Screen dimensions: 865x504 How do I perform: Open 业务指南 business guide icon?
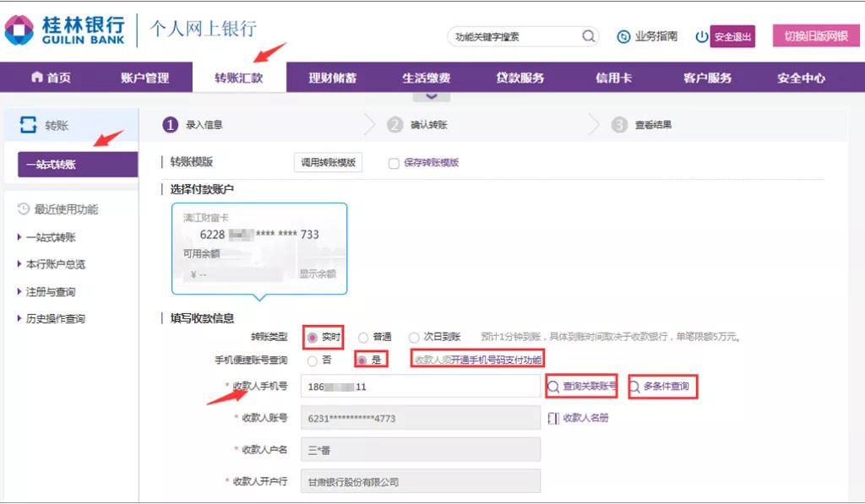click(x=623, y=37)
